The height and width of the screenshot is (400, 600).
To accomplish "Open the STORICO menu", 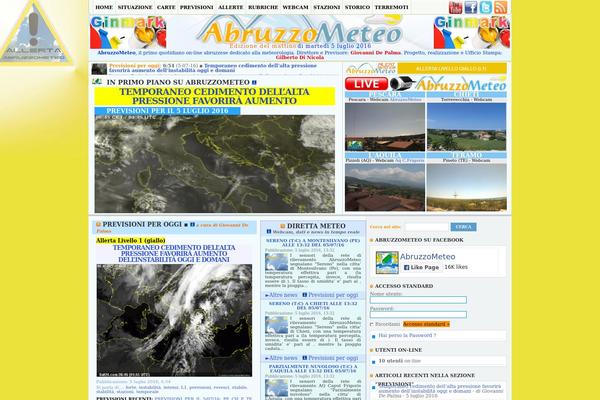I will pos(357,7).
